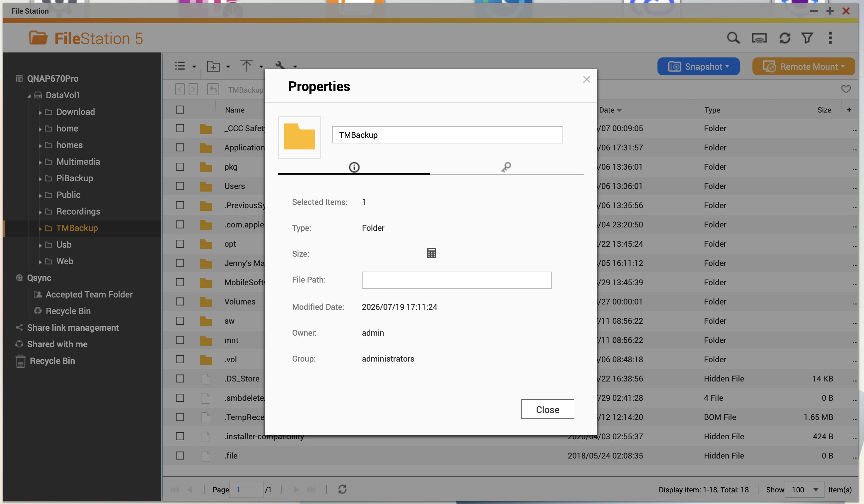
Task: Go back with the left arrow button
Action: click(180, 90)
